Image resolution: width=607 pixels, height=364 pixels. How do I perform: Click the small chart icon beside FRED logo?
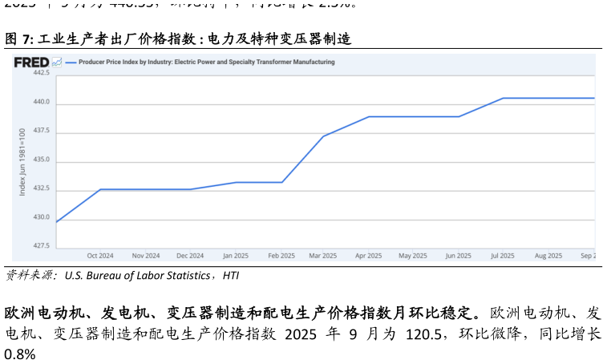click(x=57, y=63)
